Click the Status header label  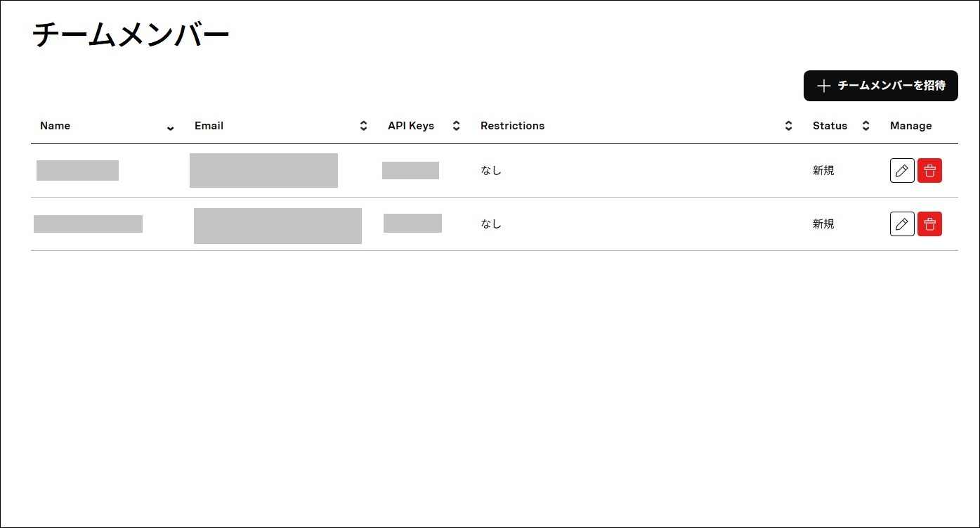coord(830,126)
